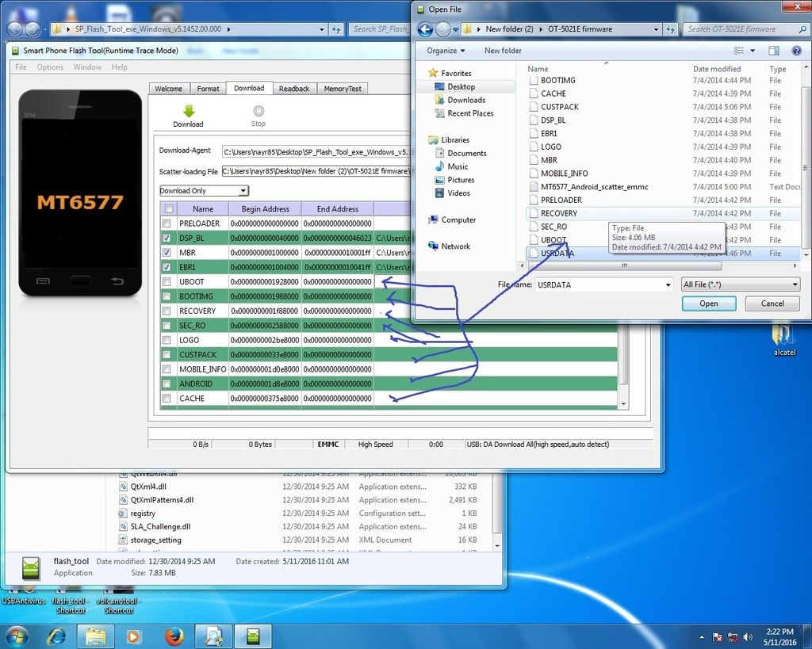Select the RECOVERY file in the list

(x=559, y=213)
